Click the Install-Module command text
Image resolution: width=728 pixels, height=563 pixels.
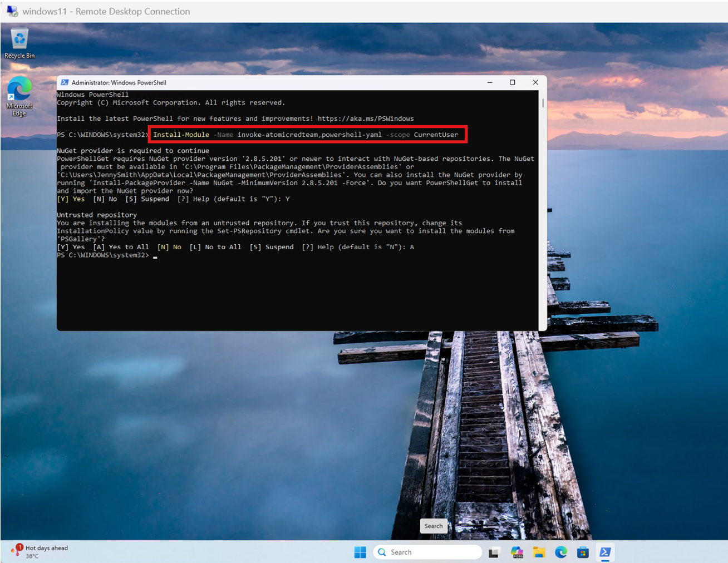point(181,135)
